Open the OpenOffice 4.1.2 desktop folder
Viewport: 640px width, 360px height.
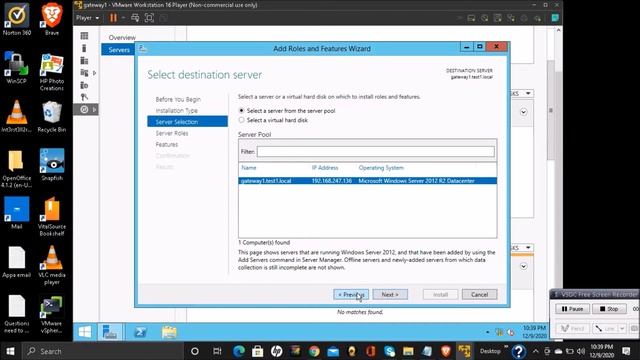(x=17, y=168)
